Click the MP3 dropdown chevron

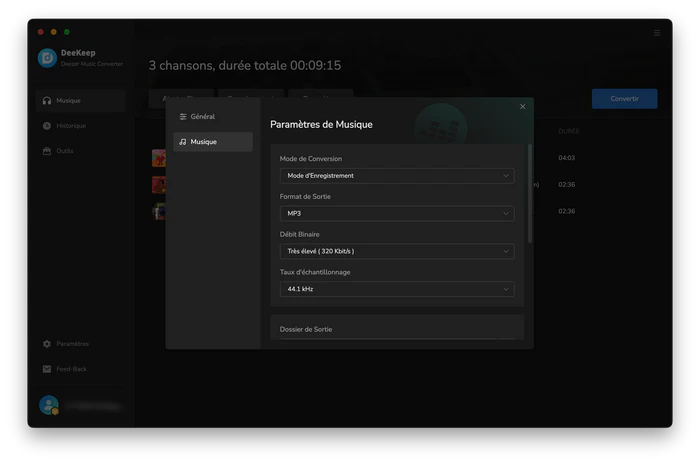[506, 213]
